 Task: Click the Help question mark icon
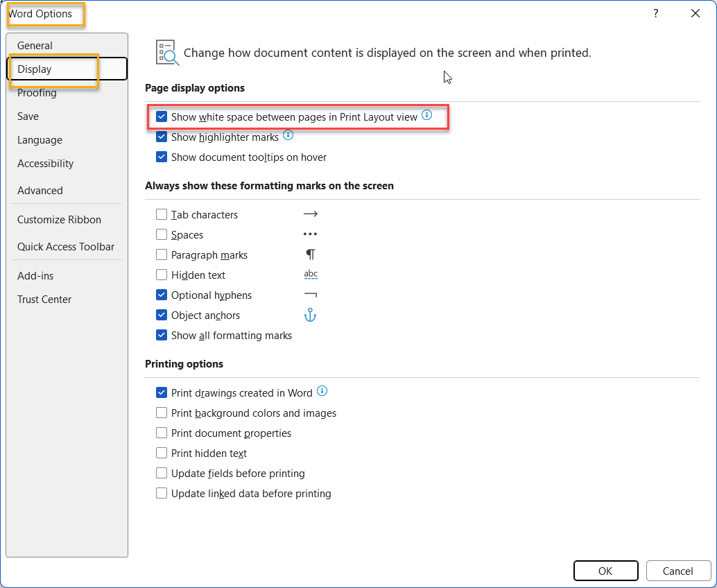656,13
